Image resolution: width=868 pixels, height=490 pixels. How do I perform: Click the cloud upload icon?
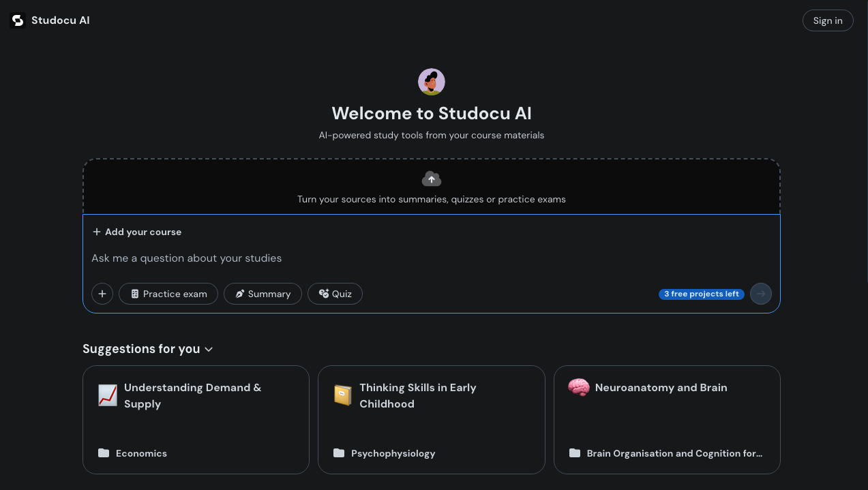[x=431, y=179]
